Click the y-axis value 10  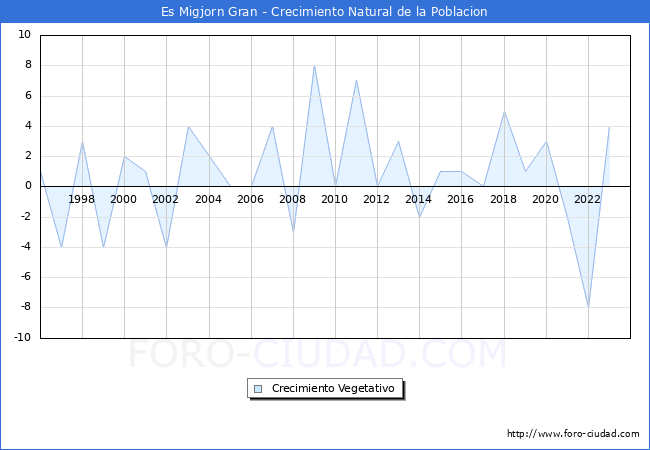[24, 34]
